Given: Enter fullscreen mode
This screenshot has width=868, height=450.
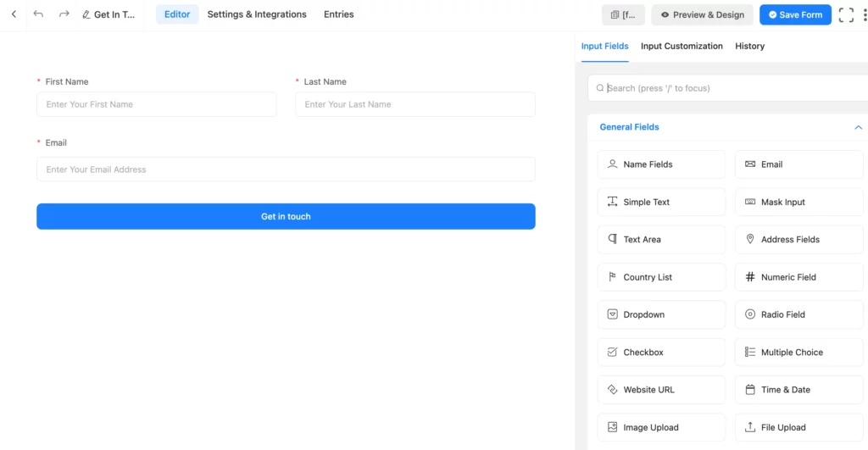Looking at the screenshot, I should [846, 15].
